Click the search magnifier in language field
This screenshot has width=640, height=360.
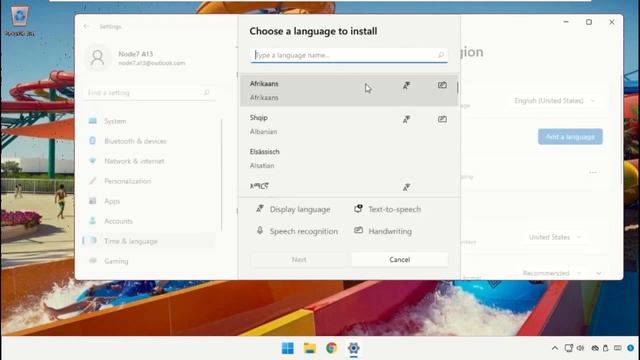tap(441, 55)
